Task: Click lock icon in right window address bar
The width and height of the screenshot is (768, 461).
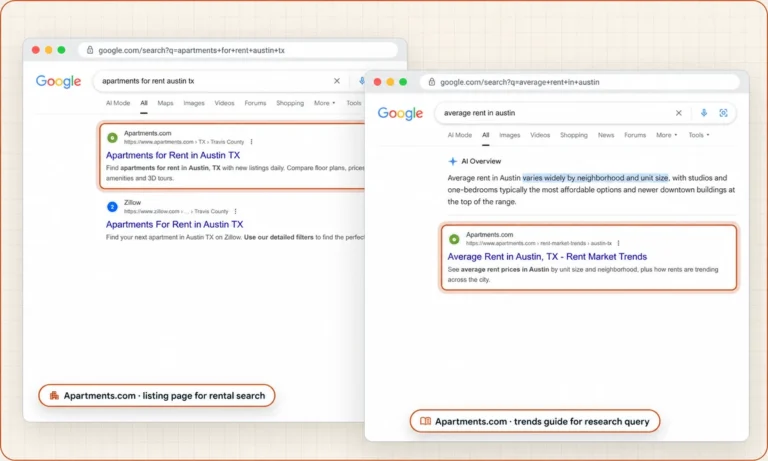Action: click(x=432, y=82)
